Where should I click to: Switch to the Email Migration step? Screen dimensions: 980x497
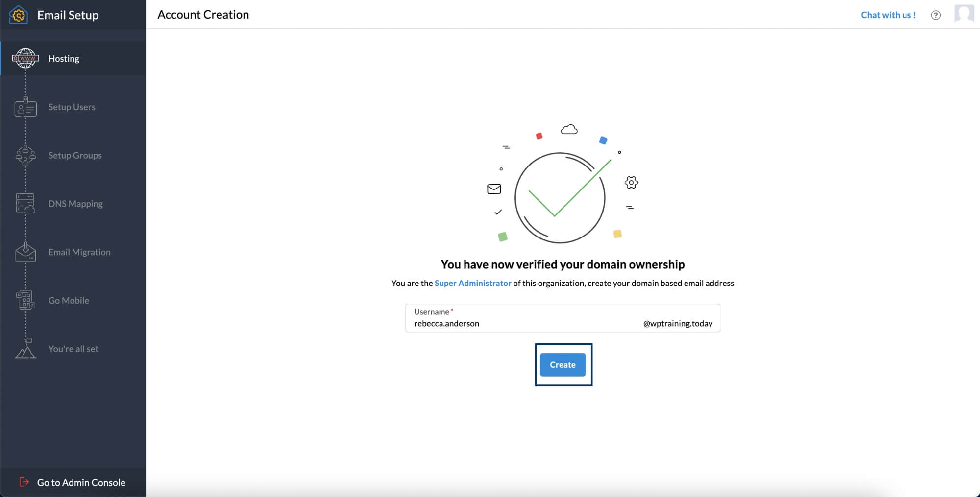tap(79, 252)
